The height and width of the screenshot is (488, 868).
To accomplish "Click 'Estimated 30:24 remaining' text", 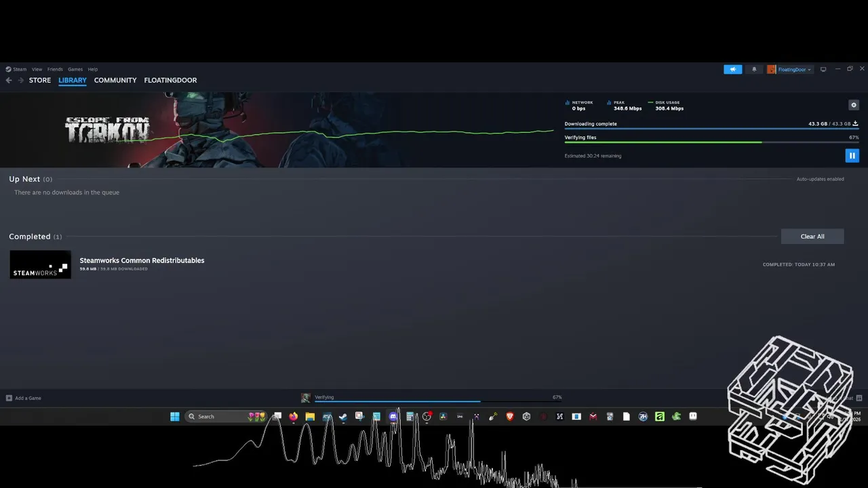I will (x=593, y=156).
